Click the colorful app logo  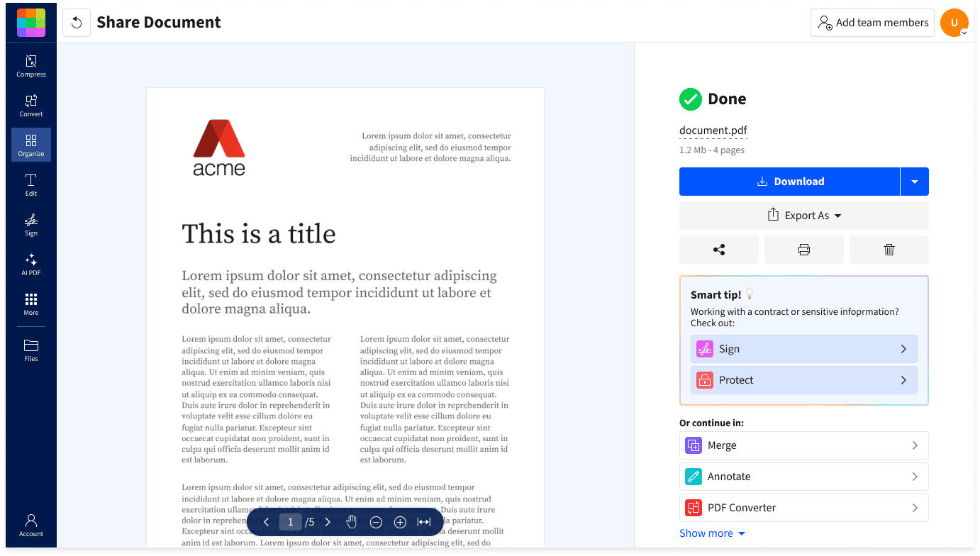coord(31,23)
